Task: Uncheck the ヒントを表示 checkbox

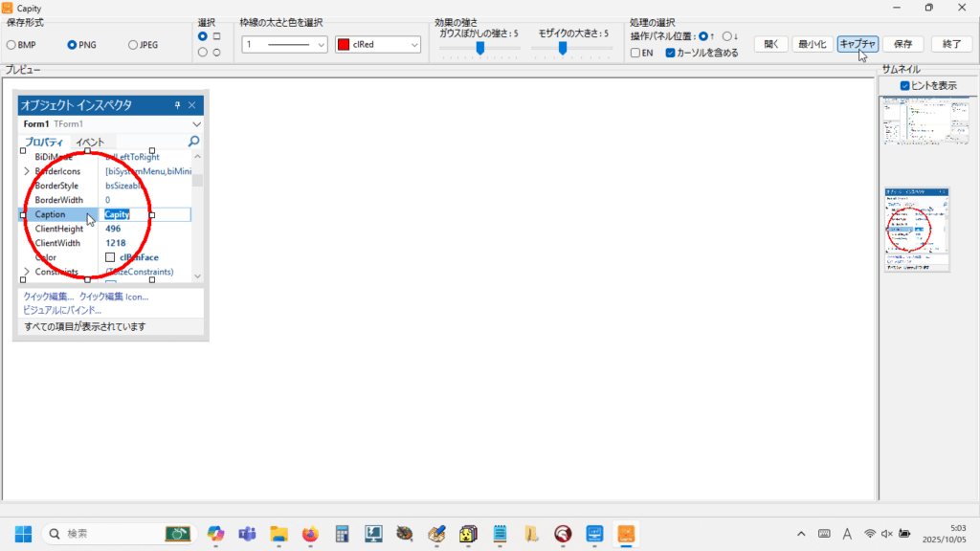Action: [905, 86]
